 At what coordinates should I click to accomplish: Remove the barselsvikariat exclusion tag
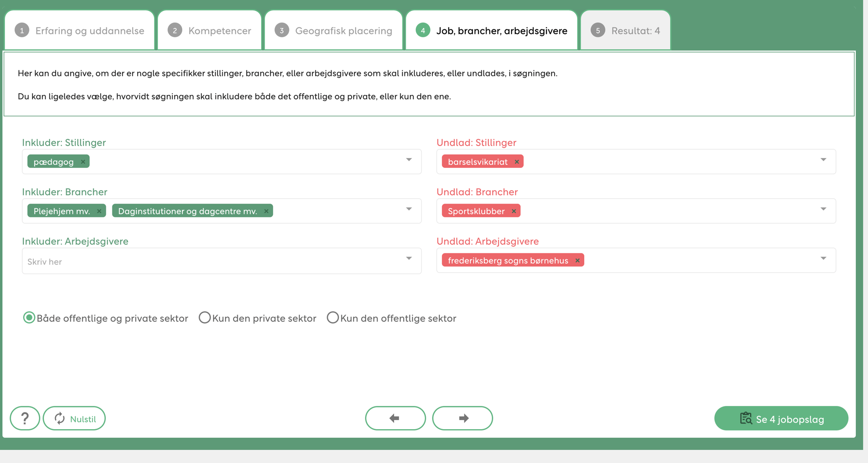point(516,162)
